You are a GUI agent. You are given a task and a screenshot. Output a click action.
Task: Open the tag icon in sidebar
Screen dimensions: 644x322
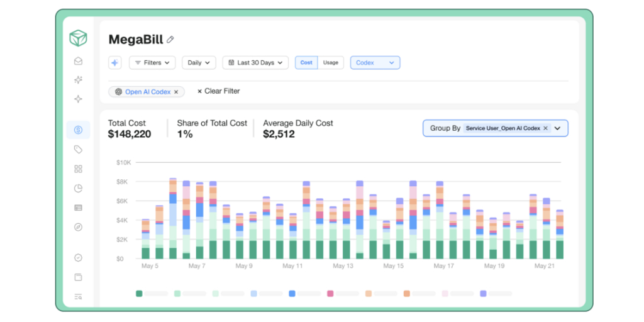click(78, 150)
